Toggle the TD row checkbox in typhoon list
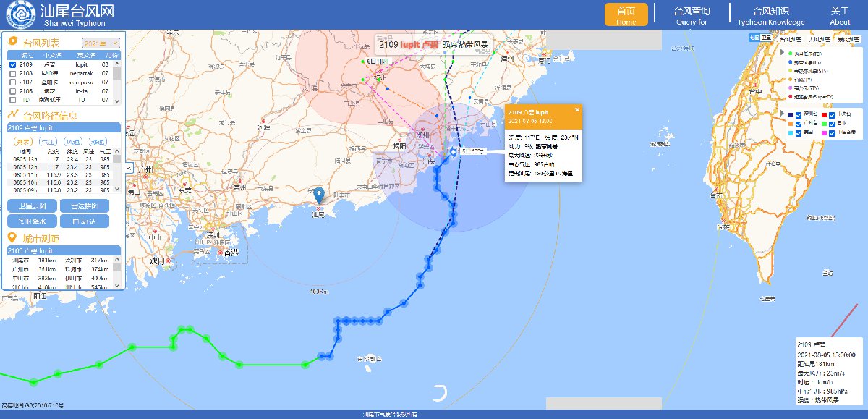The image size is (868, 419). pyautogui.click(x=12, y=101)
